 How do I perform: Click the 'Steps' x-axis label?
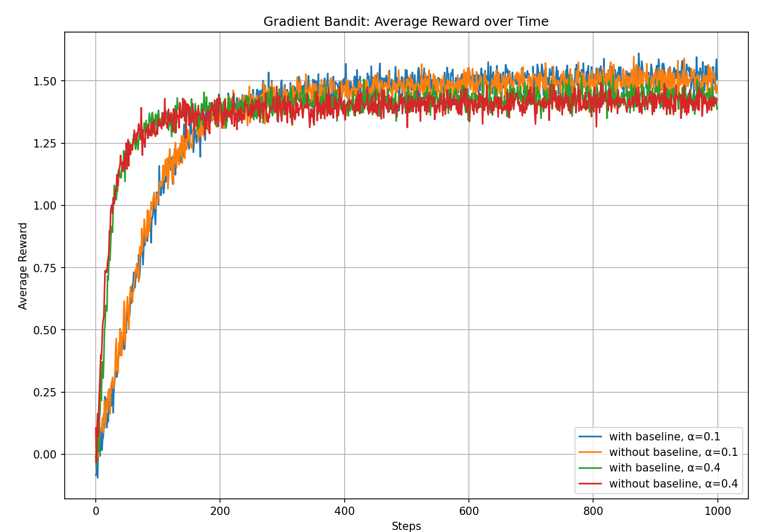[x=406, y=526]
